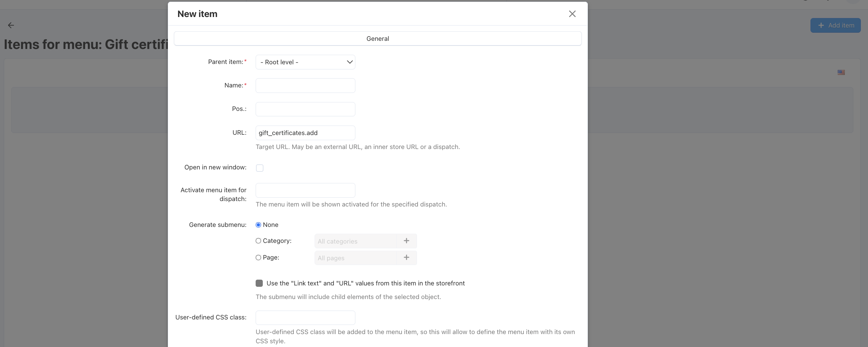868x347 pixels.
Task: Click the New item dialog title
Action: pyautogui.click(x=197, y=14)
